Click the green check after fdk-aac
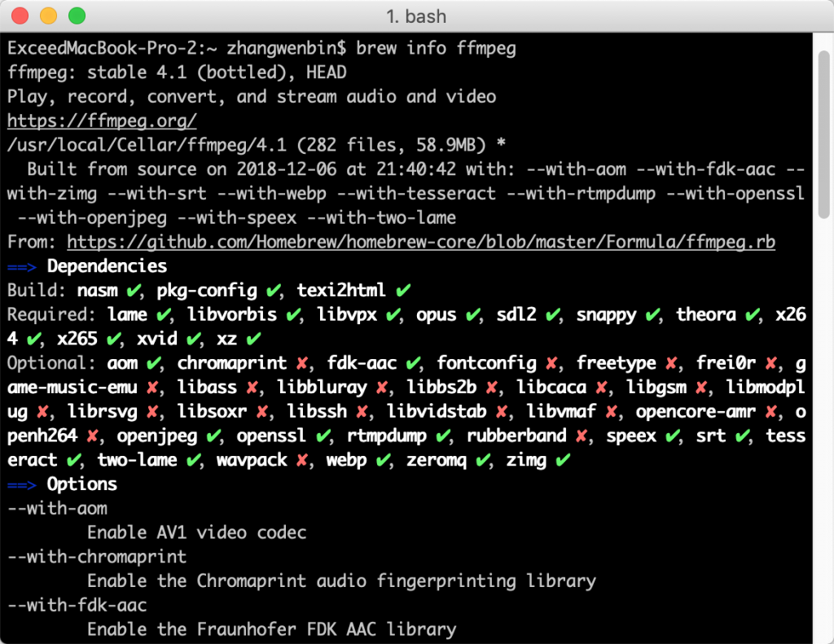The image size is (834, 644). pos(413,363)
